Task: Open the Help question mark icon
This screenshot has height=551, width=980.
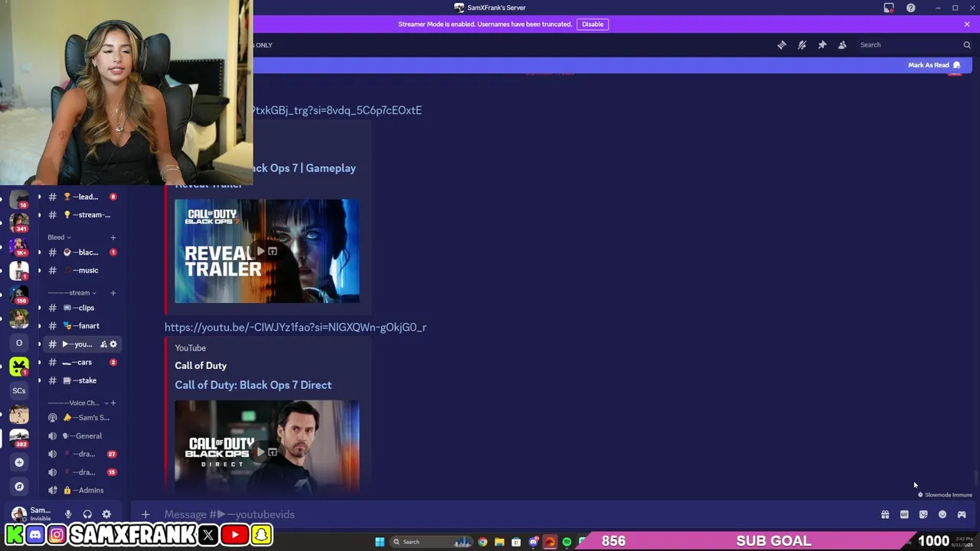Action: [911, 8]
